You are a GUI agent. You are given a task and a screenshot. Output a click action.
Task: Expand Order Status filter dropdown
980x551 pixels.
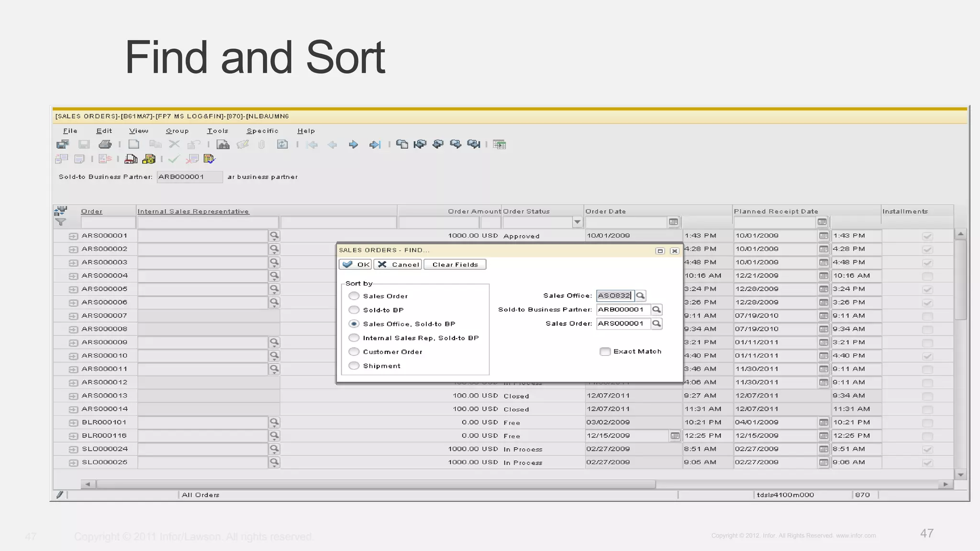(577, 222)
